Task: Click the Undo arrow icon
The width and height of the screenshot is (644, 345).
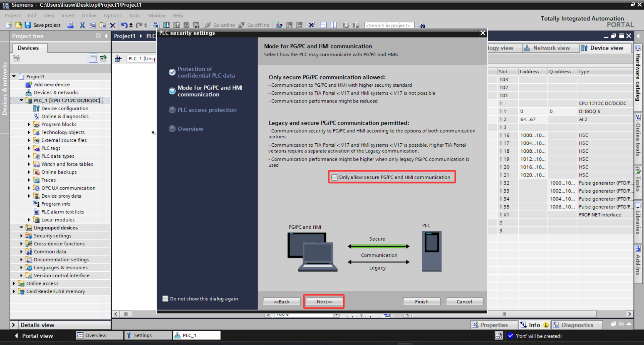Action: tap(124, 25)
